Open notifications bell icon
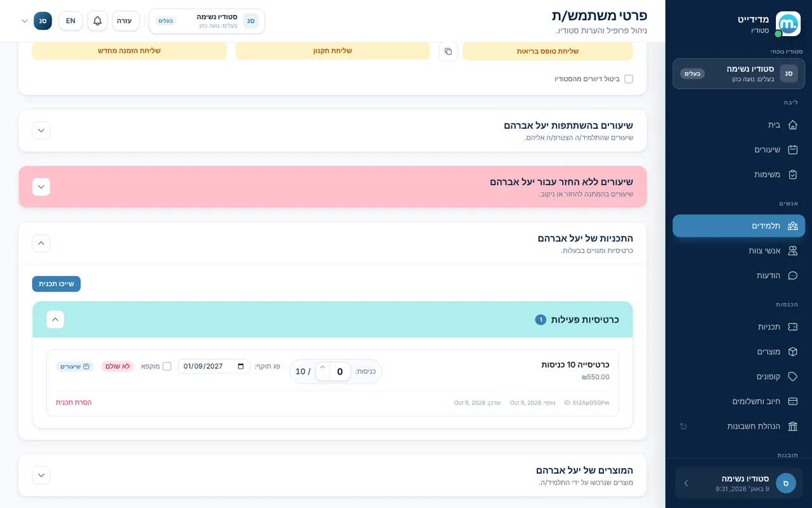The width and height of the screenshot is (812, 508). [x=98, y=21]
